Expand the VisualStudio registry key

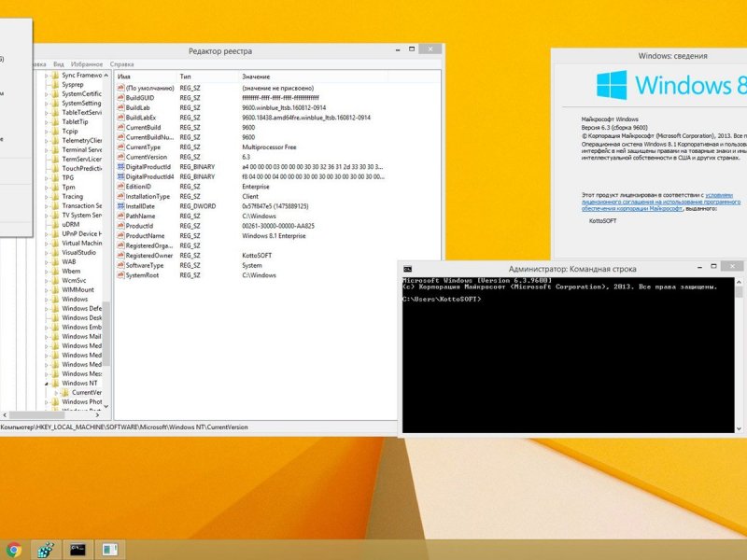46,252
